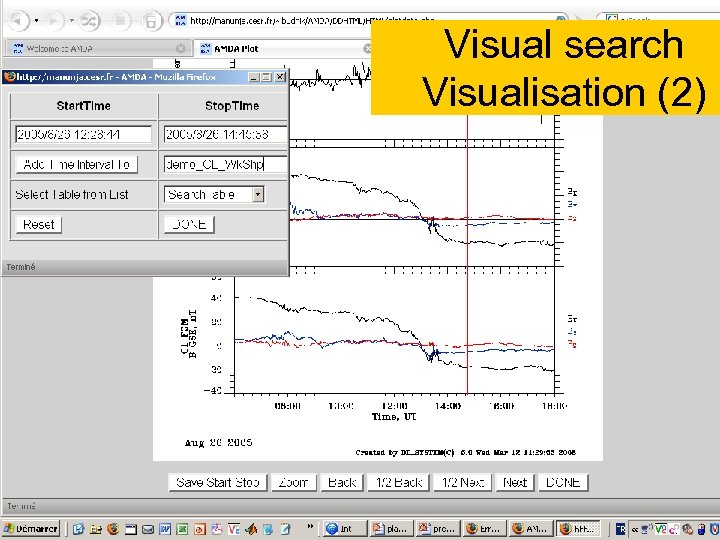720x540 pixels.
Task: Click the browser Forward arrow
Action: [x=54, y=21]
